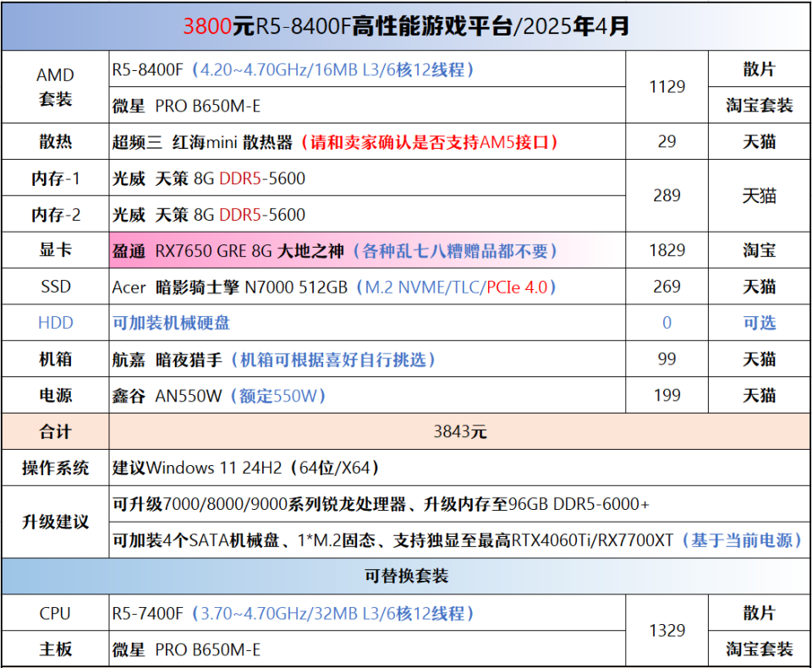Select the "操作系统" label cell
This screenshot has height=668, width=812.
[x=56, y=468]
